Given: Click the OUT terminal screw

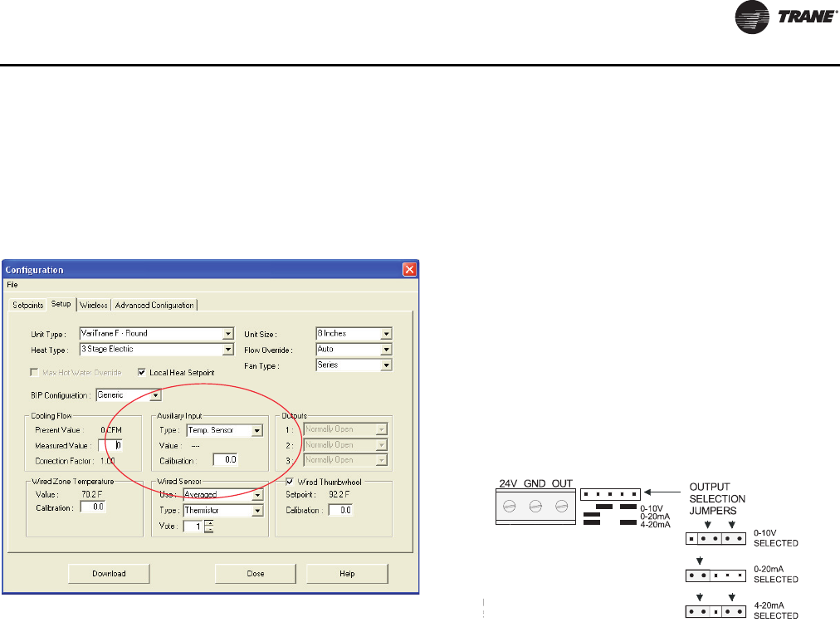Looking at the screenshot, I should 561,506.
